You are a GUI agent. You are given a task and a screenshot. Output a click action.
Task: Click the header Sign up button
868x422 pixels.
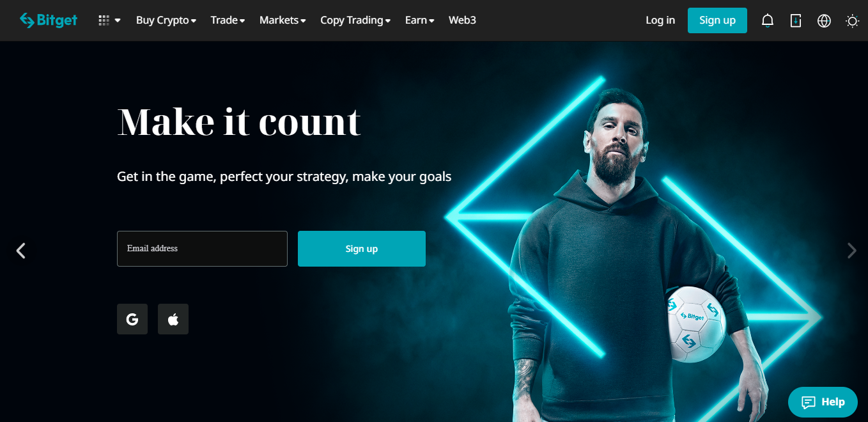coord(717,20)
